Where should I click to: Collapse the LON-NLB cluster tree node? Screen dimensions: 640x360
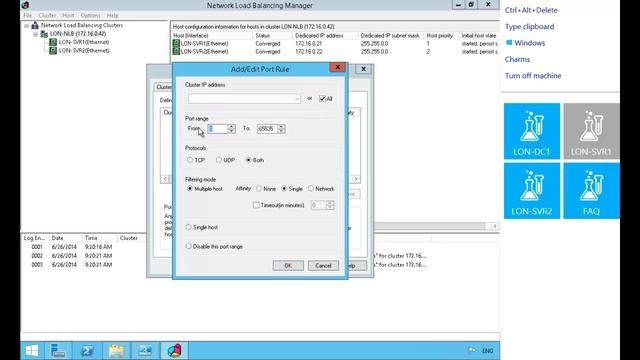[x=36, y=34]
